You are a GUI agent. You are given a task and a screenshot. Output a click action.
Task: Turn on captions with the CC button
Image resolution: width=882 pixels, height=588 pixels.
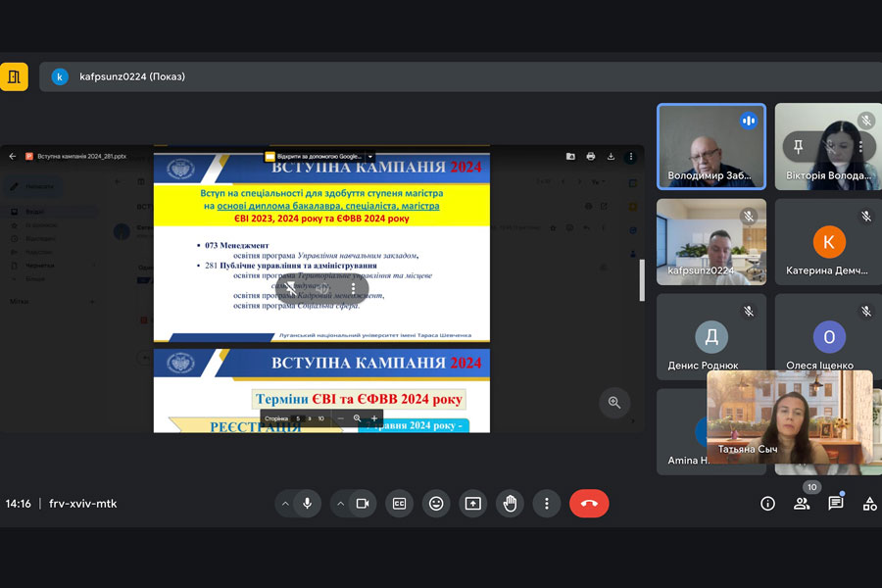(x=400, y=504)
